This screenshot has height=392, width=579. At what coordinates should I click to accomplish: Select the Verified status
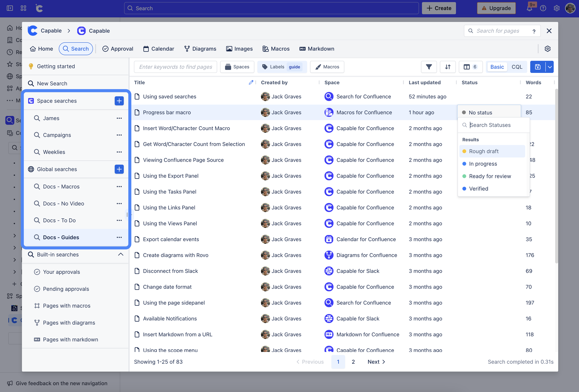tap(492, 189)
